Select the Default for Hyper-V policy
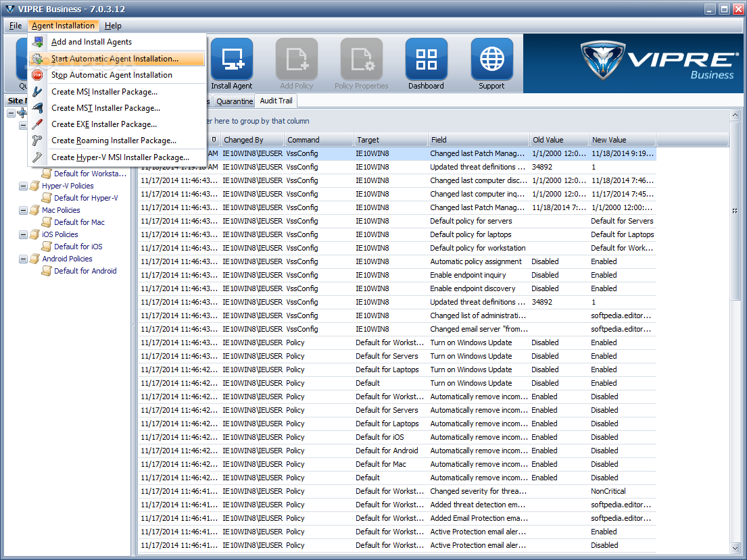This screenshot has height=560, width=747. (x=86, y=198)
